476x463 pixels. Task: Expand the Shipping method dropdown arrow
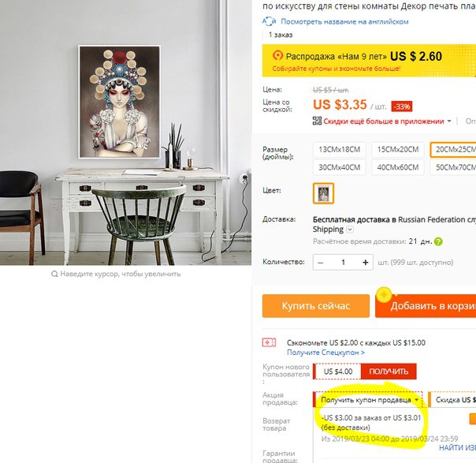[350, 230]
